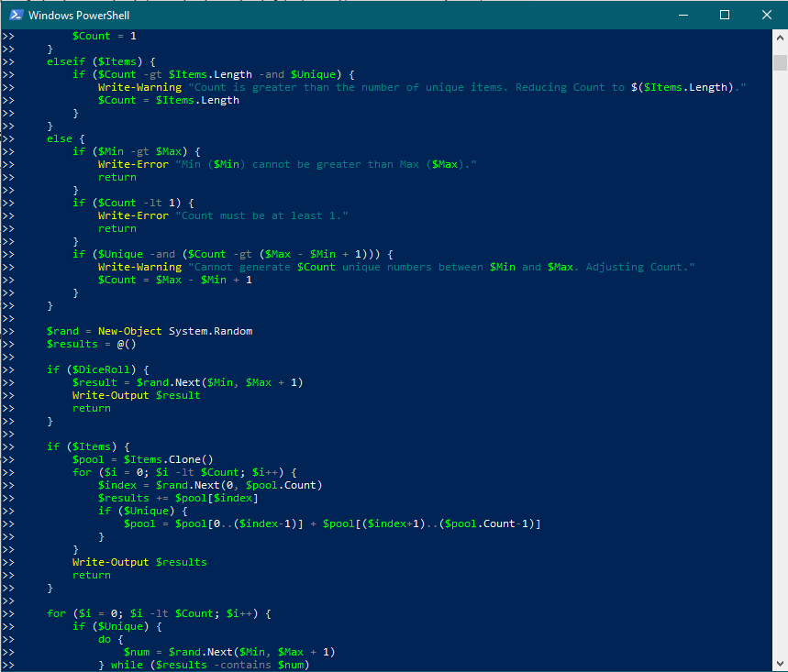
Task: Select the do keyword near the bottom
Action: click(x=105, y=638)
